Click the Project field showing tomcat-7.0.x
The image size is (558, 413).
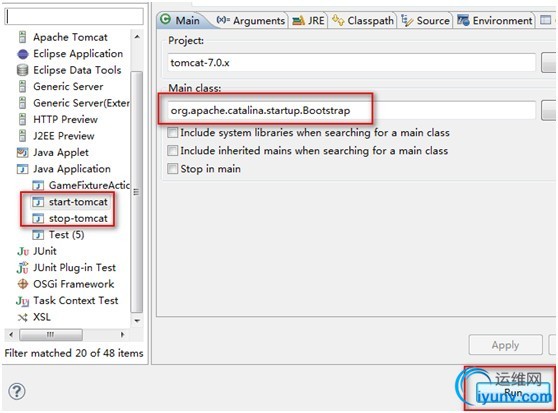click(x=352, y=63)
